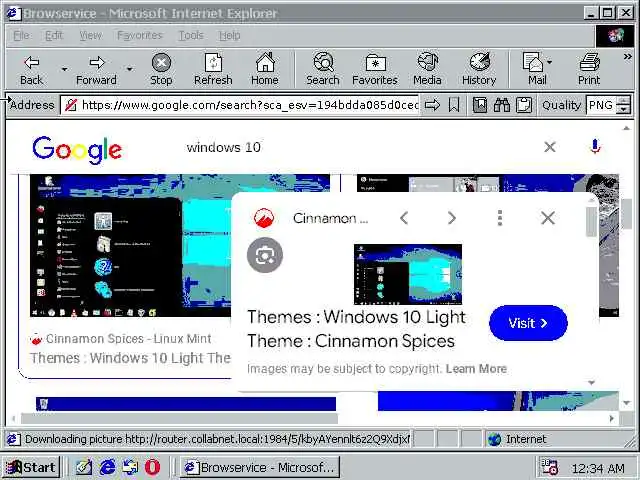The height and width of the screenshot is (480, 640).
Task: Click the red Opera quick launch icon
Action: (152, 467)
